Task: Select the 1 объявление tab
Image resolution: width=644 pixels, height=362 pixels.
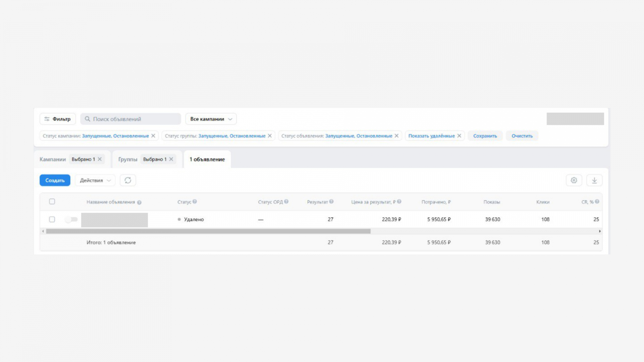Action: (207, 159)
